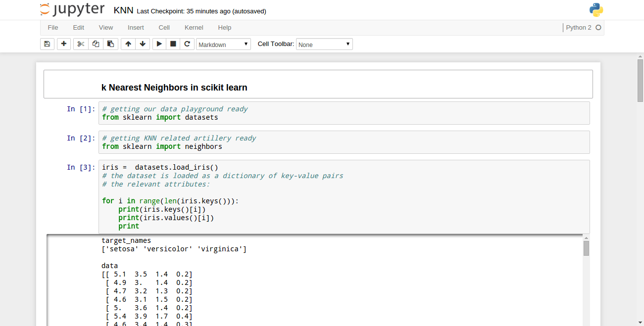Copy selected cells using the copy icon
644x326 pixels.
coord(96,44)
